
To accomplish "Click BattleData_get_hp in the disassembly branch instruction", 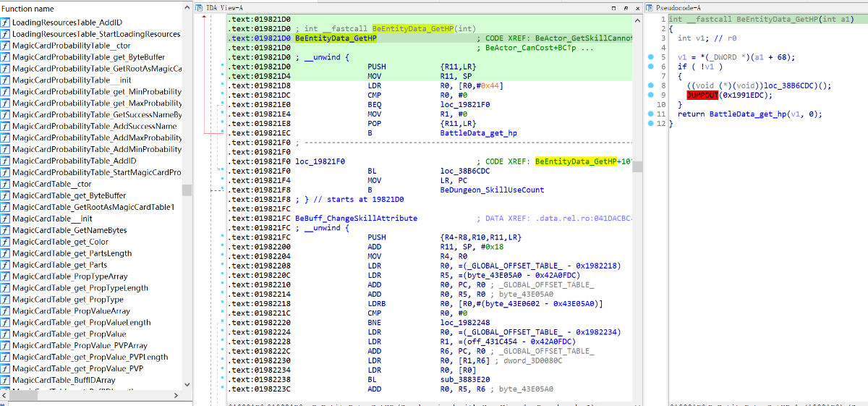I will 478,133.
